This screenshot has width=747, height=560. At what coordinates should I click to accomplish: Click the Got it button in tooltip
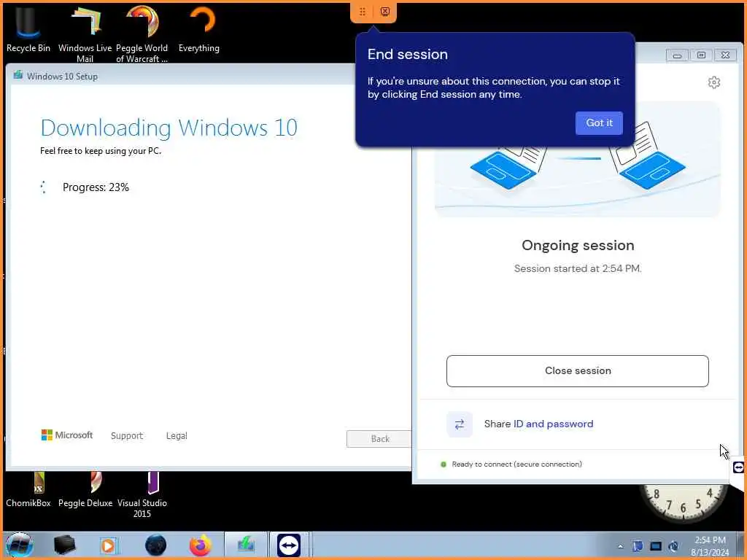[599, 122]
